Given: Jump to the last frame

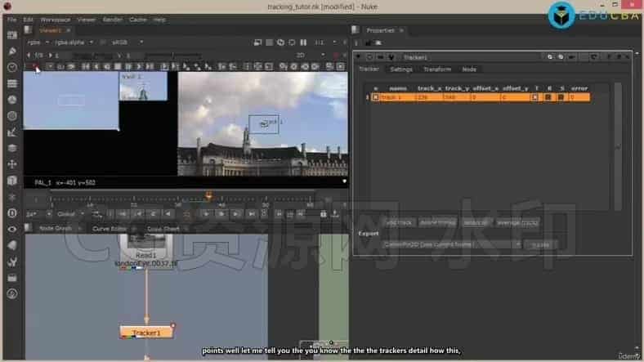Looking at the screenshot, I should pyautogui.click(x=252, y=213).
